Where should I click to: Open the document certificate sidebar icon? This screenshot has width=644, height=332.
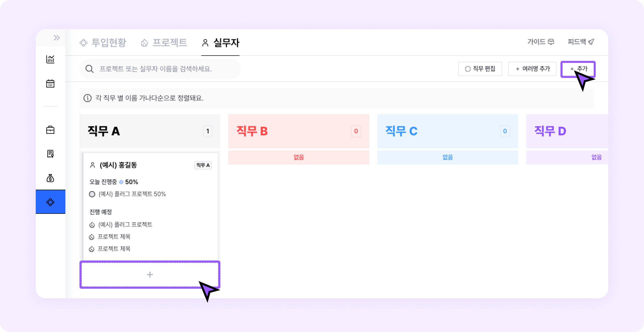(x=50, y=154)
